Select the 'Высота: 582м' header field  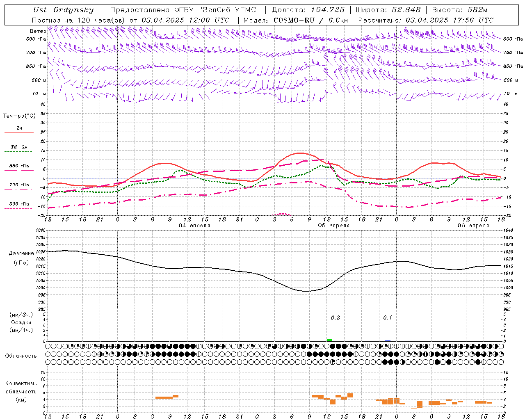[460, 10]
